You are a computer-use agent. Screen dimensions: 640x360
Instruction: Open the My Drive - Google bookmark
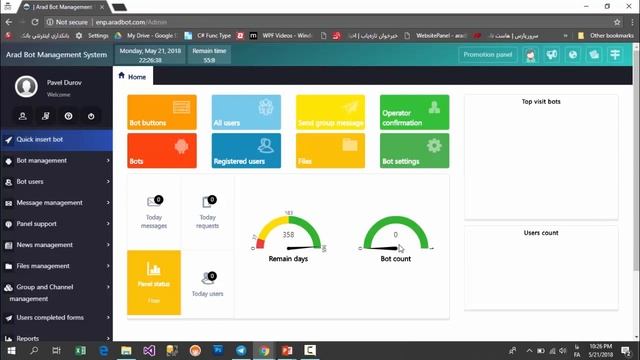coord(145,36)
